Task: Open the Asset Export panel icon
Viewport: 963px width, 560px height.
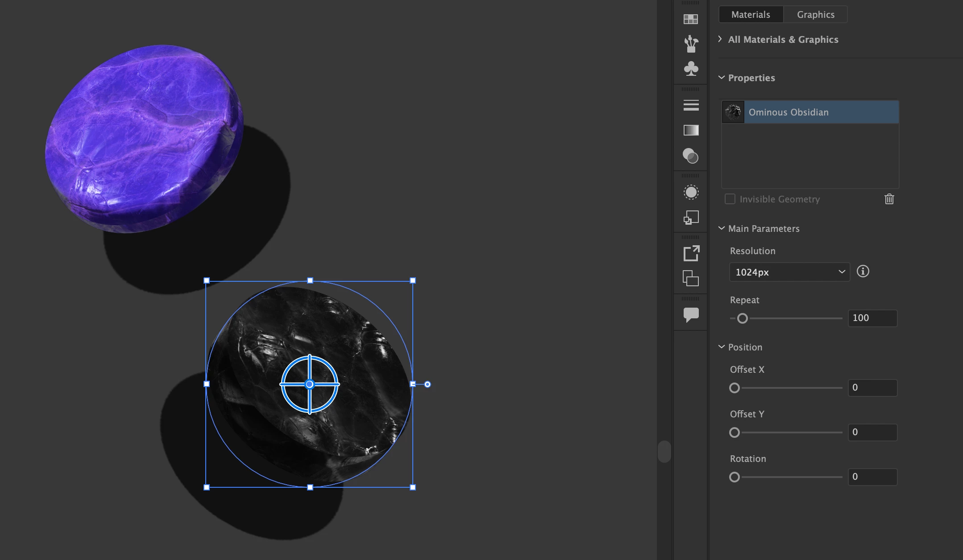Action: click(x=691, y=253)
